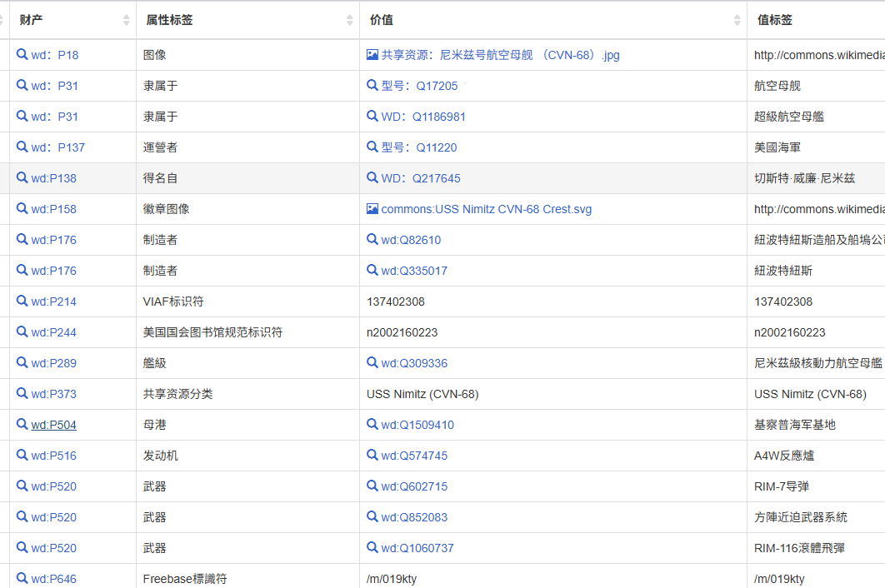The image size is (885, 588).
Task: Open the wd:Q82610 value link
Action: pyautogui.click(x=411, y=240)
